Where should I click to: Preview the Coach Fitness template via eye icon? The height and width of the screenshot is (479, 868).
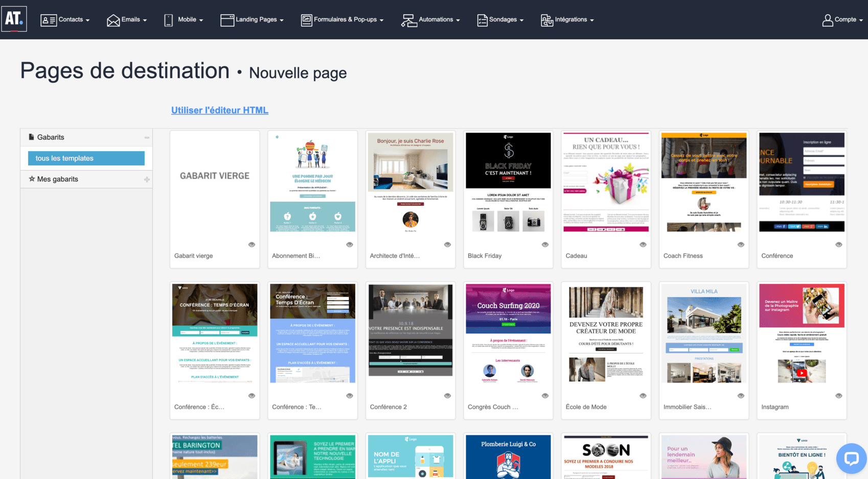[741, 245]
